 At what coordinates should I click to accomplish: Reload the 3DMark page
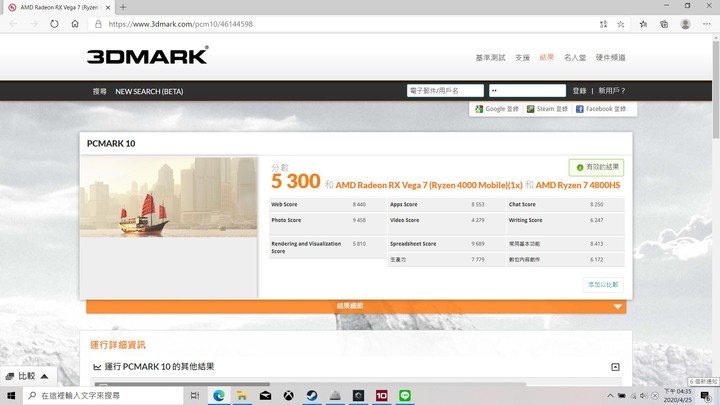point(54,24)
